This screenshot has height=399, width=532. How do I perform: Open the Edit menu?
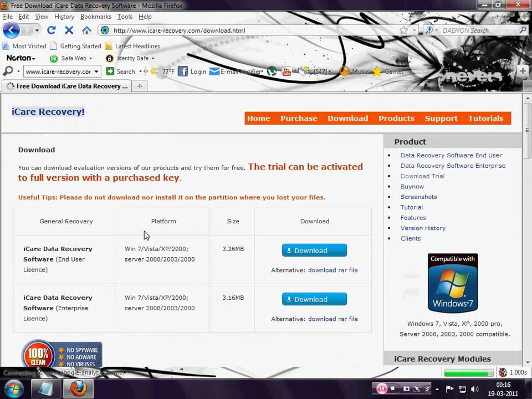coord(24,16)
